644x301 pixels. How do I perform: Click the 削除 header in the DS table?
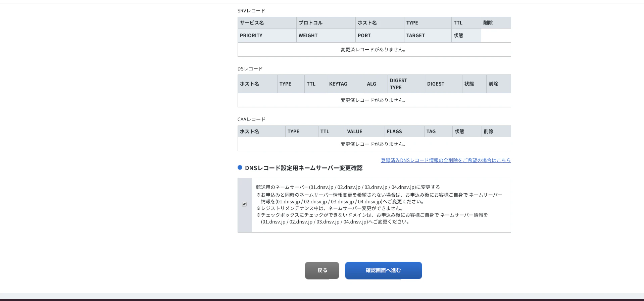pyautogui.click(x=498, y=84)
